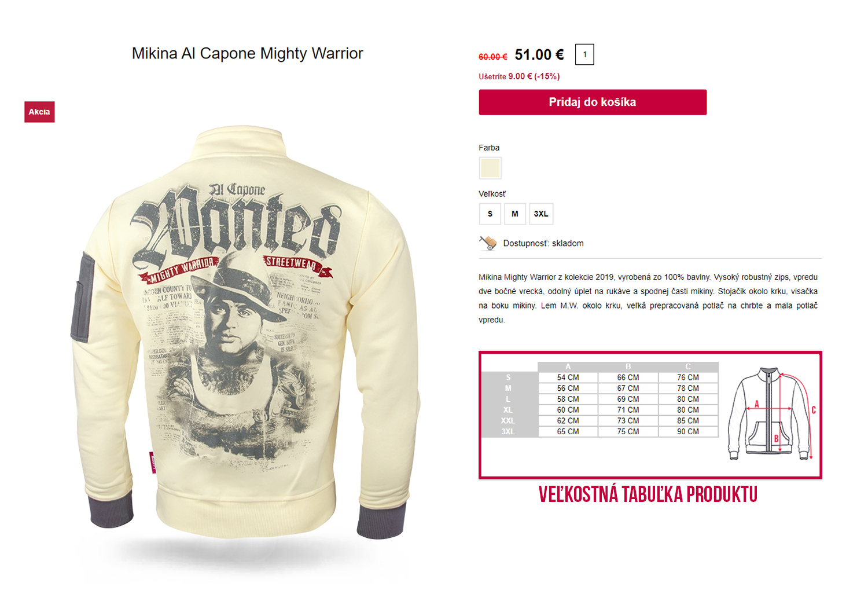Click the Veľkosť label

pyautogui.click(x=492, y=194)
